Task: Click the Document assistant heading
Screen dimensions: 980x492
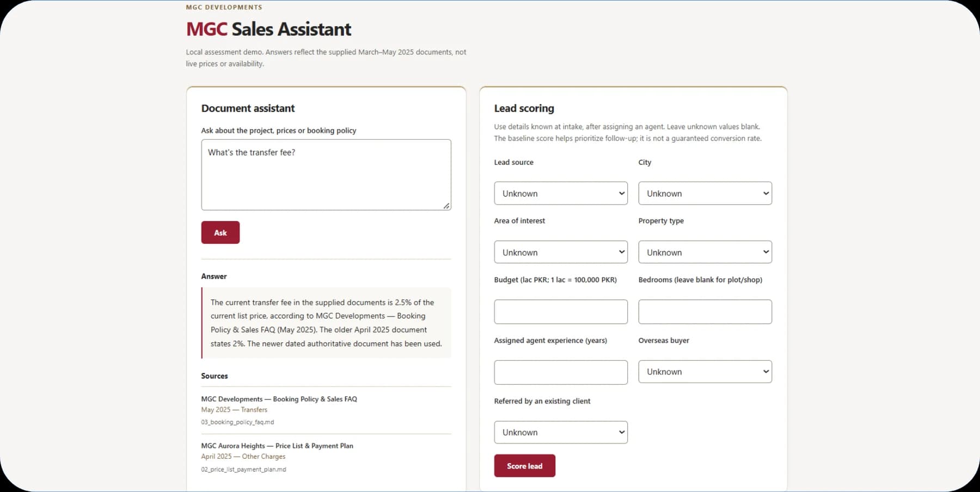Action: click(x=248, y=108)
